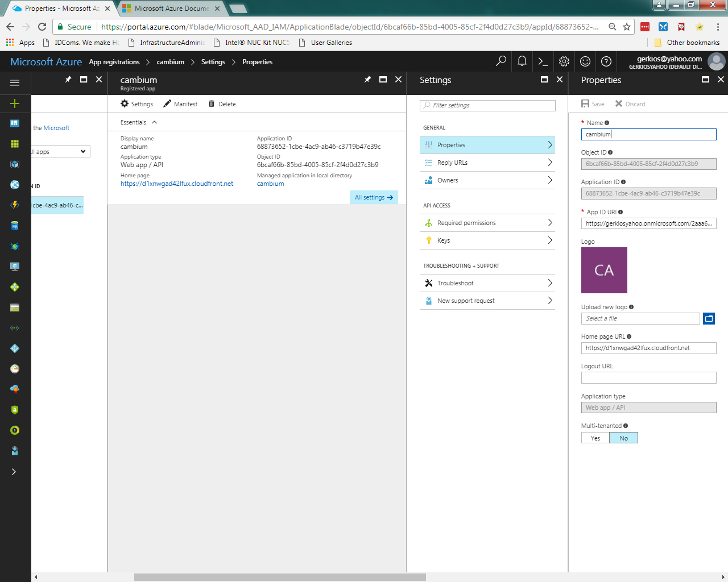Click Select a file logo field

pyautogui.click(x=640, y=318)
